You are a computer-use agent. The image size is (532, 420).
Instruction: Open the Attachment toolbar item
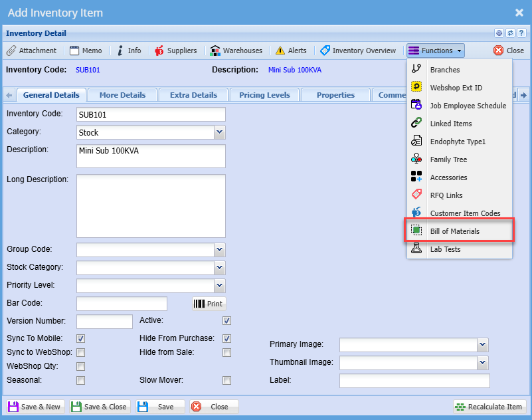click(x=32, y=51)
